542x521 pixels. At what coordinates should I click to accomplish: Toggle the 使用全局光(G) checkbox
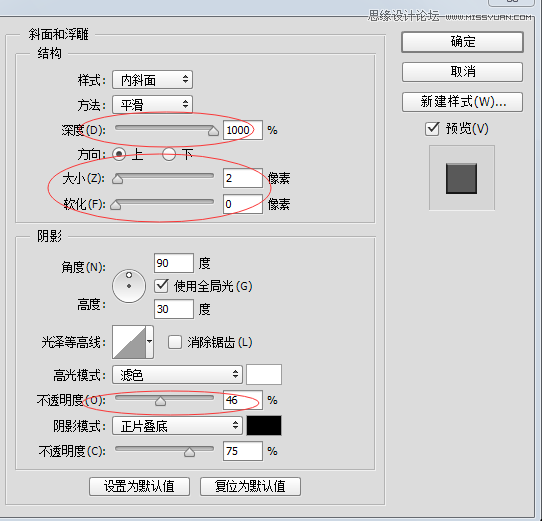tap(161, 286)
